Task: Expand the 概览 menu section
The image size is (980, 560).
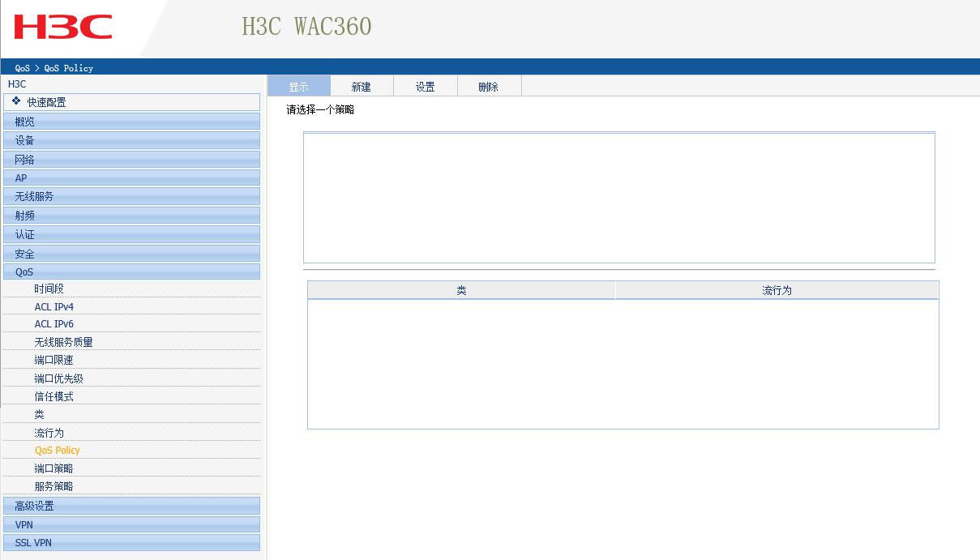Action: (x=131, y=122)
